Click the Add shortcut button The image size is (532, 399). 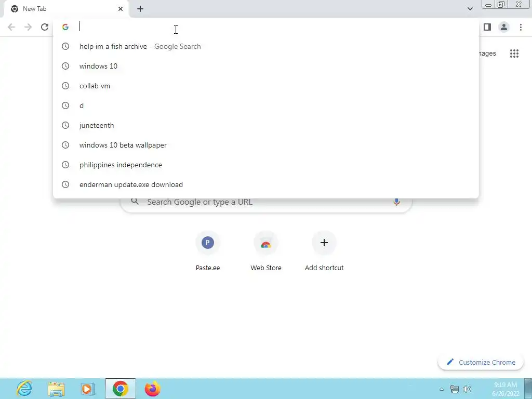point(324,251)
